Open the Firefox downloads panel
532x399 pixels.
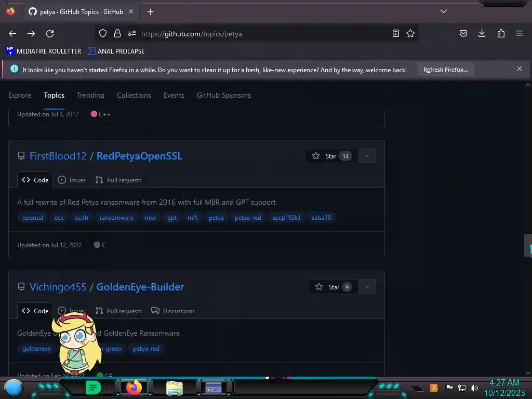(x=482, y=34)
